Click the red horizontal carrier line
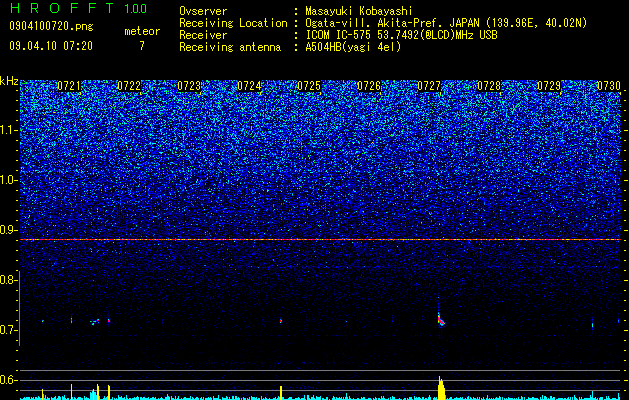This screenshot has width=629, height=400. click(320, 240)
